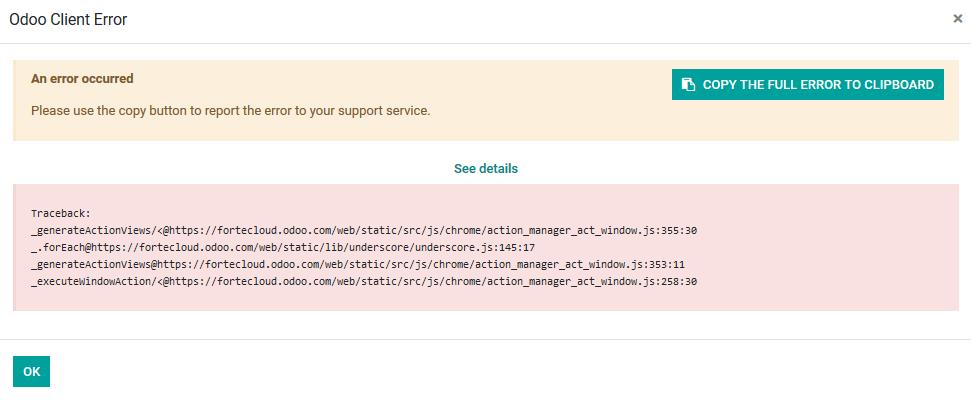Image resolution: width=971 pixels, height=405 pixels.
Task: Select the _executeWindowAction traceback line
Action: [363, 281]
